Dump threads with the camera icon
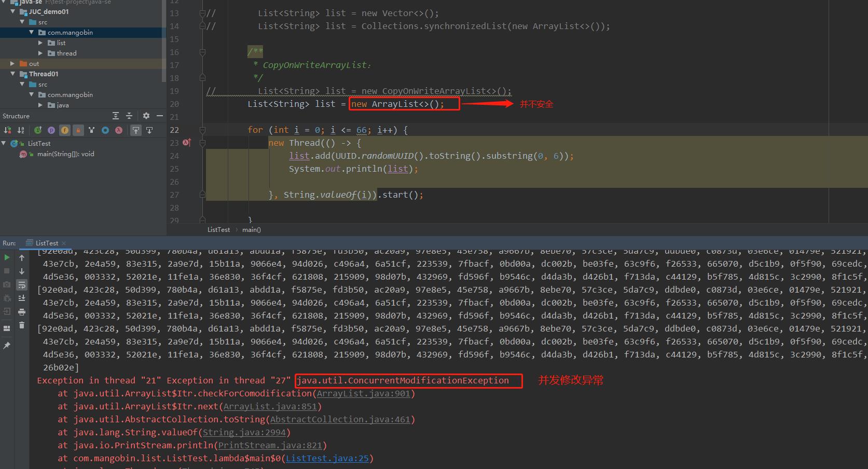 pos(7,284)
